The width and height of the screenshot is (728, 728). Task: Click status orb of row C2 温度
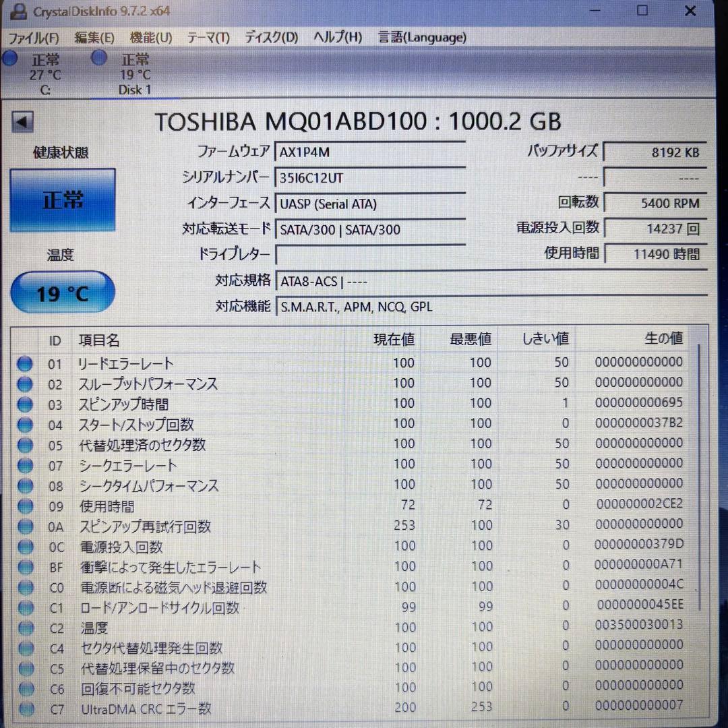pos(26,628)
